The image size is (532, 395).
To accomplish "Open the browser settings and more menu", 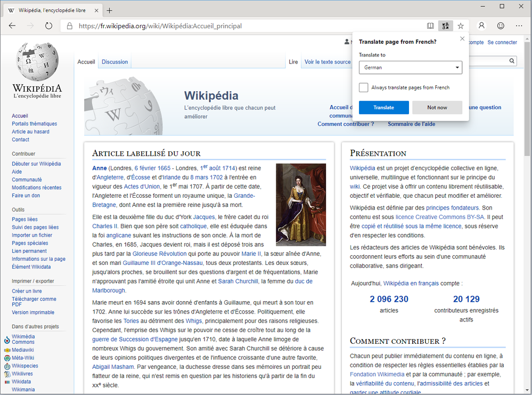I will tap(519, 26).
